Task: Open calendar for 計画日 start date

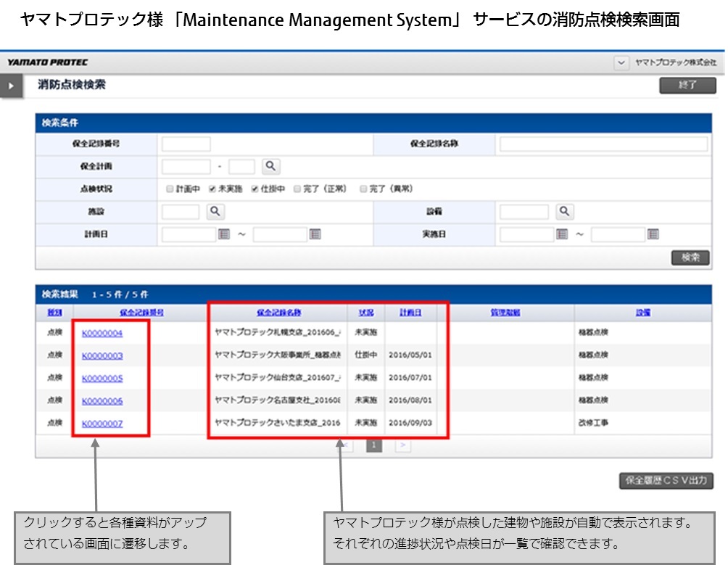Action: coord(224,234)
